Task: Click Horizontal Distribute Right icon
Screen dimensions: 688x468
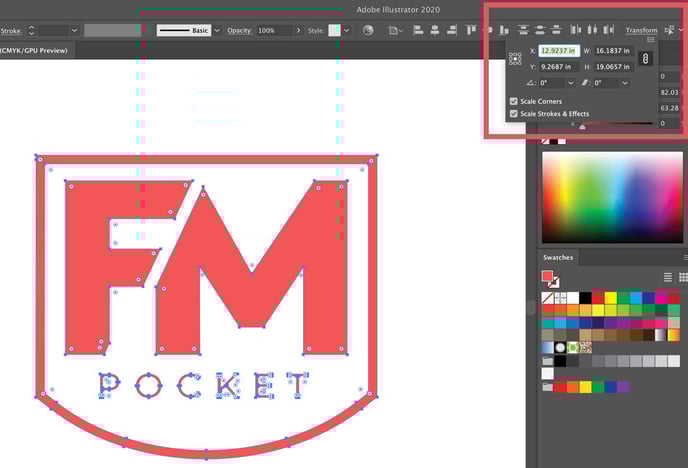Action: click(x=608, y=30)
